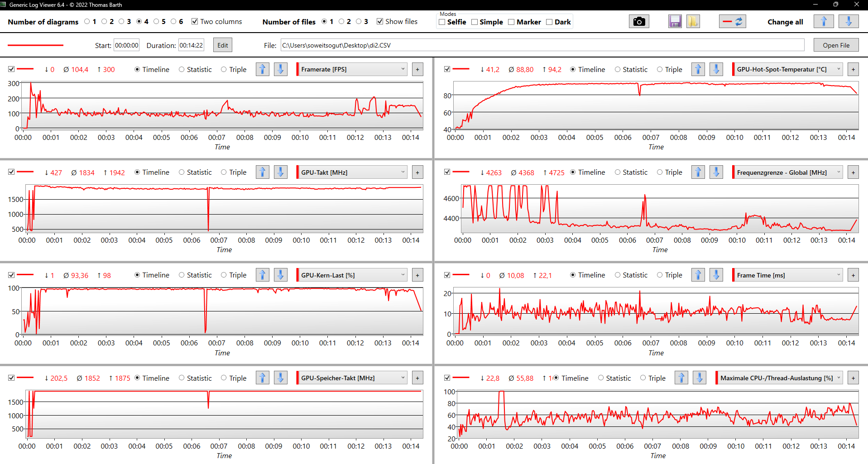Screen dimensions: 868x464
Task: Open the GPU-Takt [MHz] dropdown
Action: (352, 172)
